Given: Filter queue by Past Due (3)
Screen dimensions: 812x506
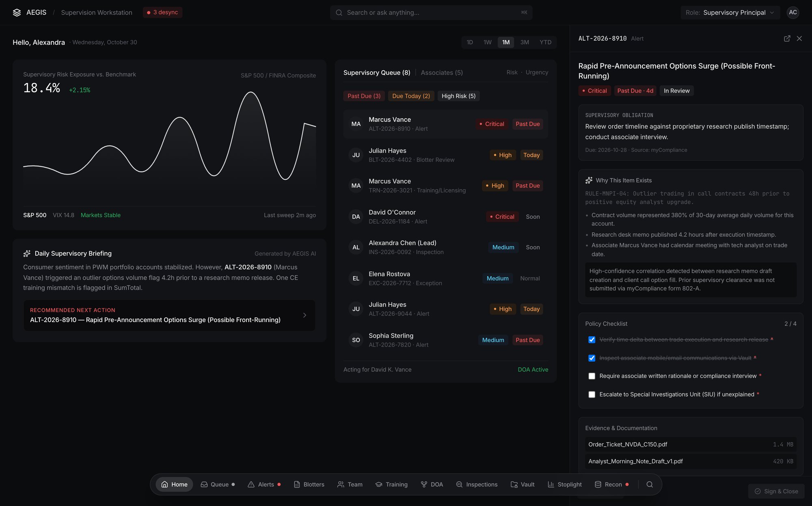Looking at the screenshot, I should [x=364, y=96].
